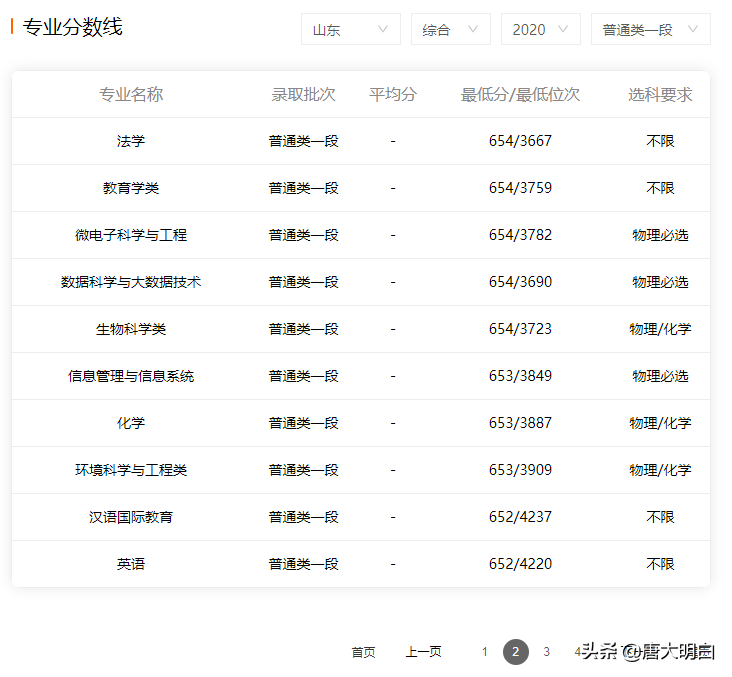Screen dimensions: 732x677
Task: Select the 信息管理与信息系统 major name
Action: [x=131, y=376]
